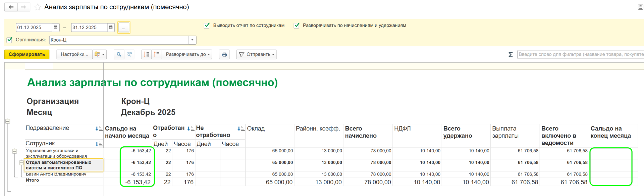Click the end date field 31.12.2025
Viewport: 644px width, 196px height.
pos(89,28)
